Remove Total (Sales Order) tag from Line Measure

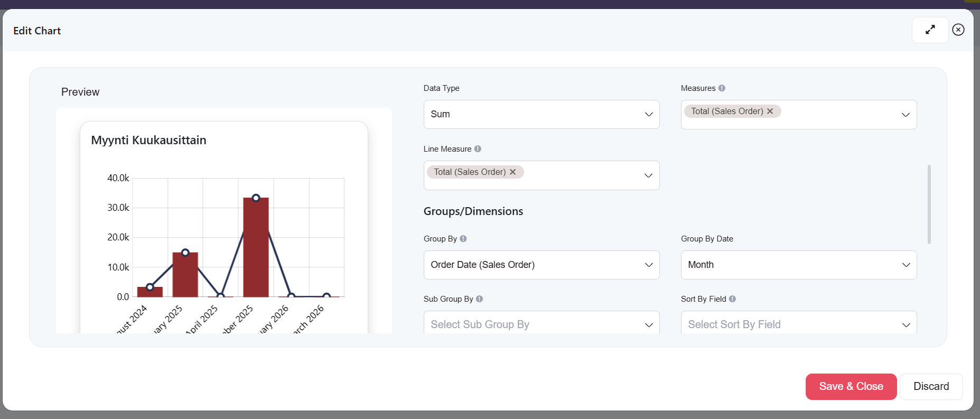coord(512,172)
